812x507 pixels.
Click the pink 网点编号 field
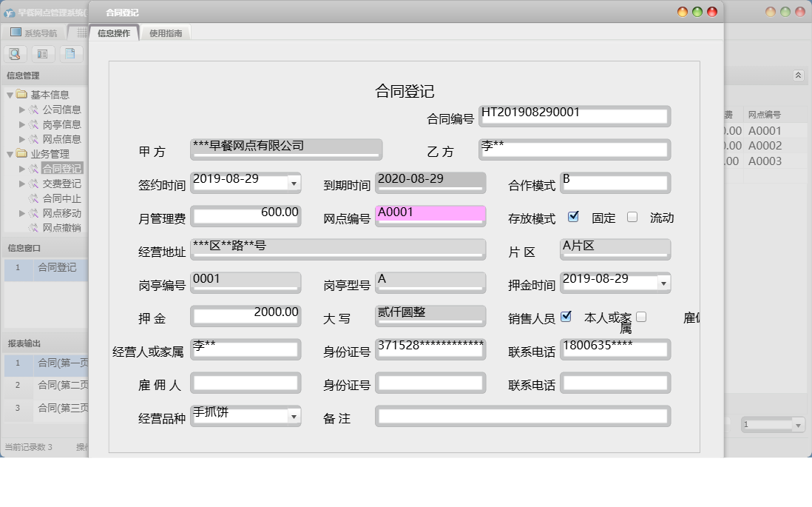coord(430,215)
